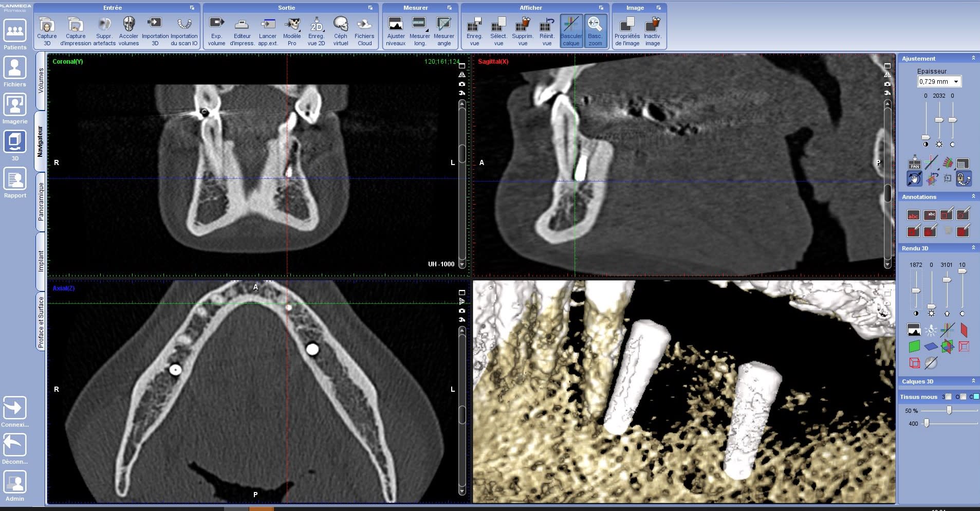980x511 pixels.
Task: Switch to the Panoramique tab
Action: coord(41,202)
